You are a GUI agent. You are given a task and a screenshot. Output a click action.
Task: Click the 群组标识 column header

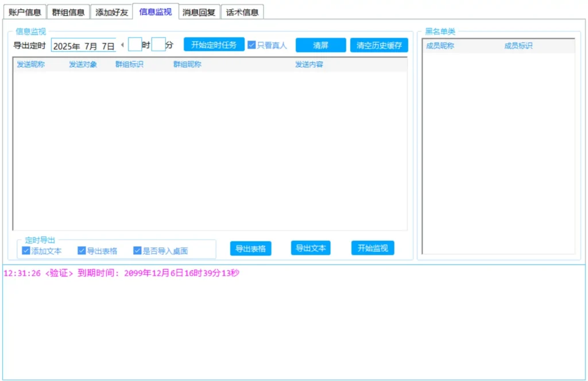pyautogui.click(x=129, y=64)
